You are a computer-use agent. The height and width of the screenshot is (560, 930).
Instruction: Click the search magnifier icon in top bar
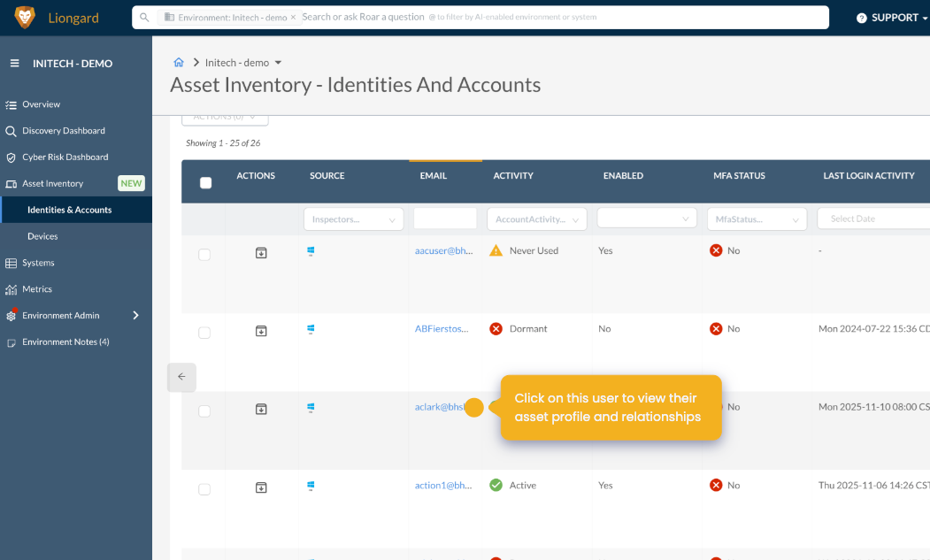pyautogui.click(x=144, y=18)
